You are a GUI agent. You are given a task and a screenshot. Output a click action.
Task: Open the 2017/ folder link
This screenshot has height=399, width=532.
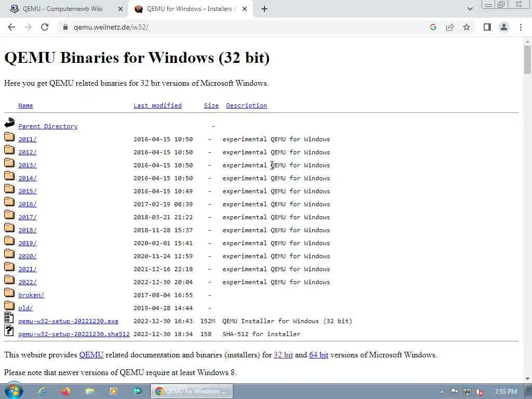pyautogui.click(x=27, y=217)
